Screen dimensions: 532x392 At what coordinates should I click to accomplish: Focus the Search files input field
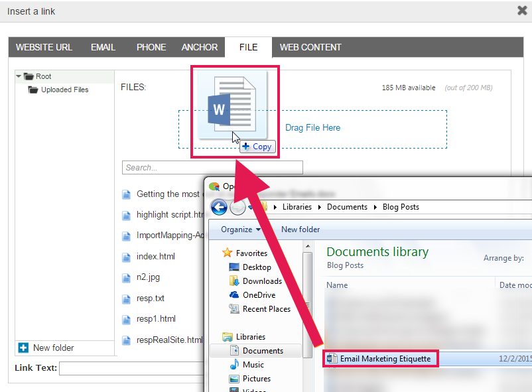pos(212,168)
